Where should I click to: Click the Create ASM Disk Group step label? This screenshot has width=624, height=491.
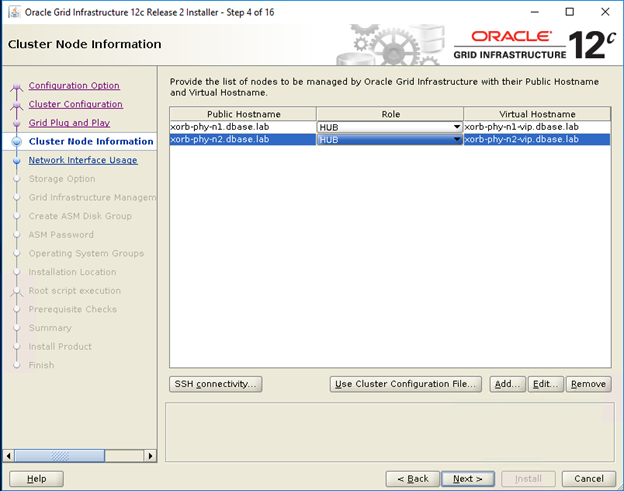click(x=80, y=216)
